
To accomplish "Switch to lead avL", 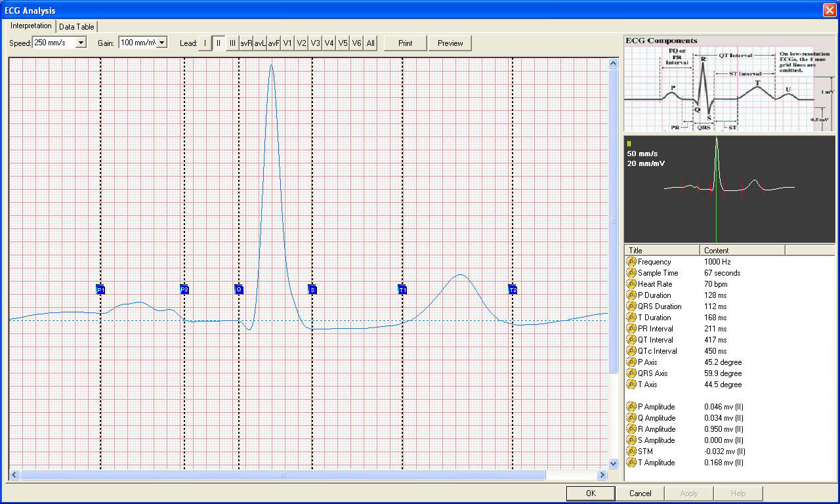I will coord(260,43).
